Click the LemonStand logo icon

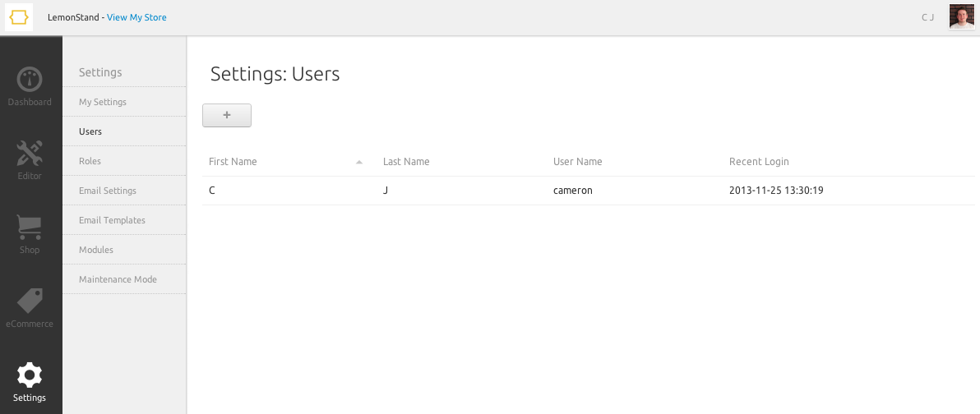pos(19,17)
